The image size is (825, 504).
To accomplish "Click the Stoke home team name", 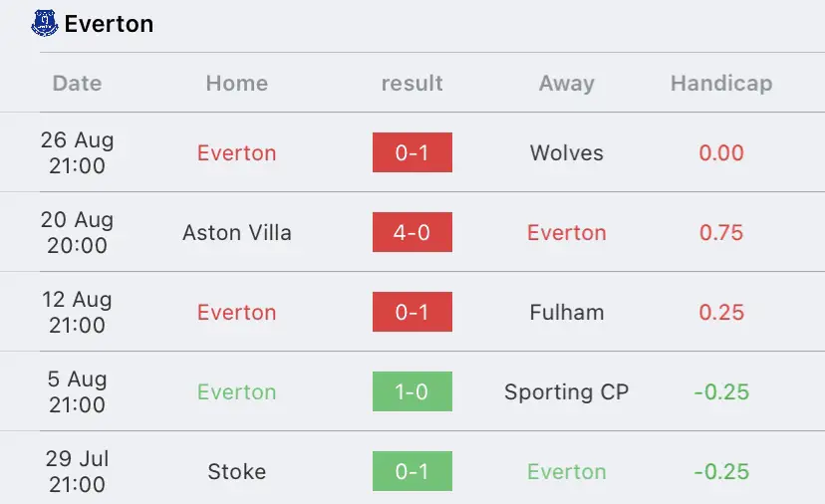I will [237, 471].
